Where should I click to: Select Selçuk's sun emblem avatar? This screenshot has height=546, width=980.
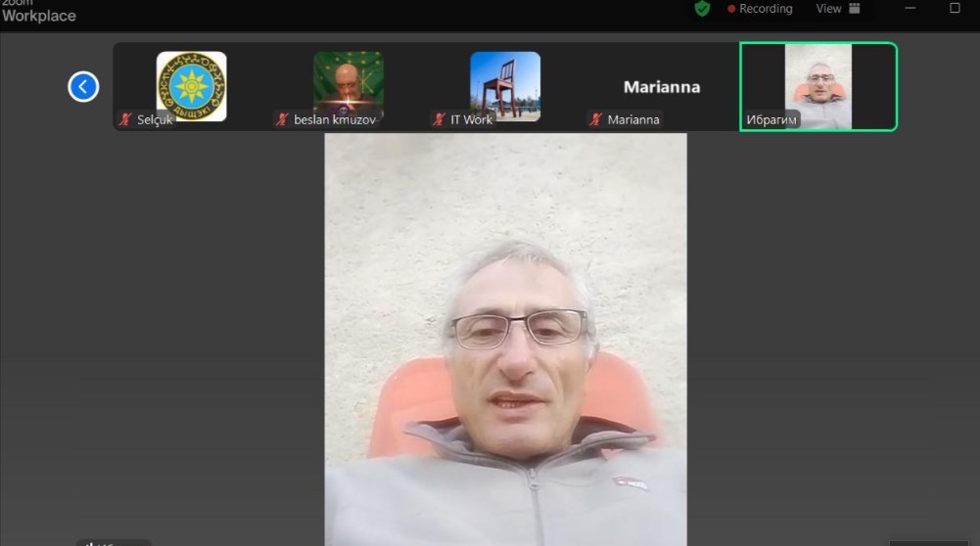point(191,86)
